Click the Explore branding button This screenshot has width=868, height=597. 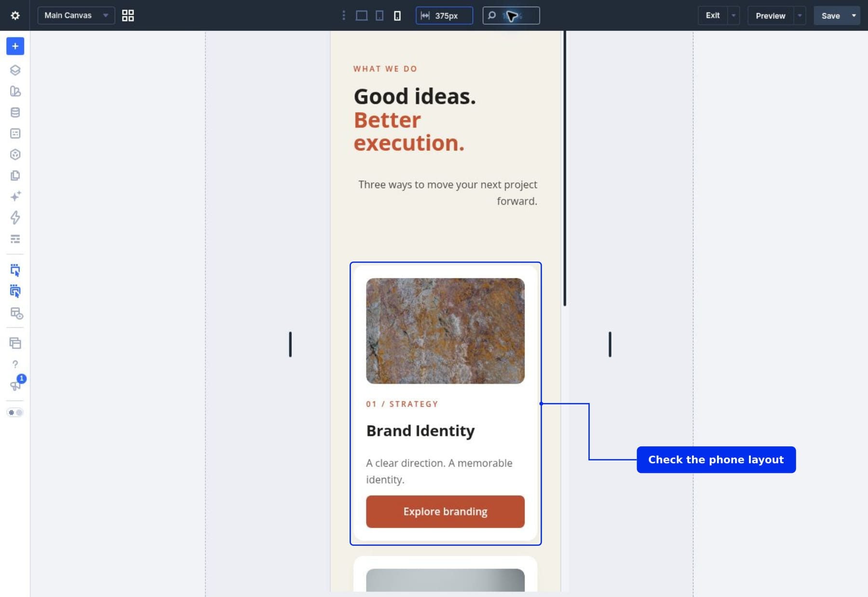(x=445, y=512)
